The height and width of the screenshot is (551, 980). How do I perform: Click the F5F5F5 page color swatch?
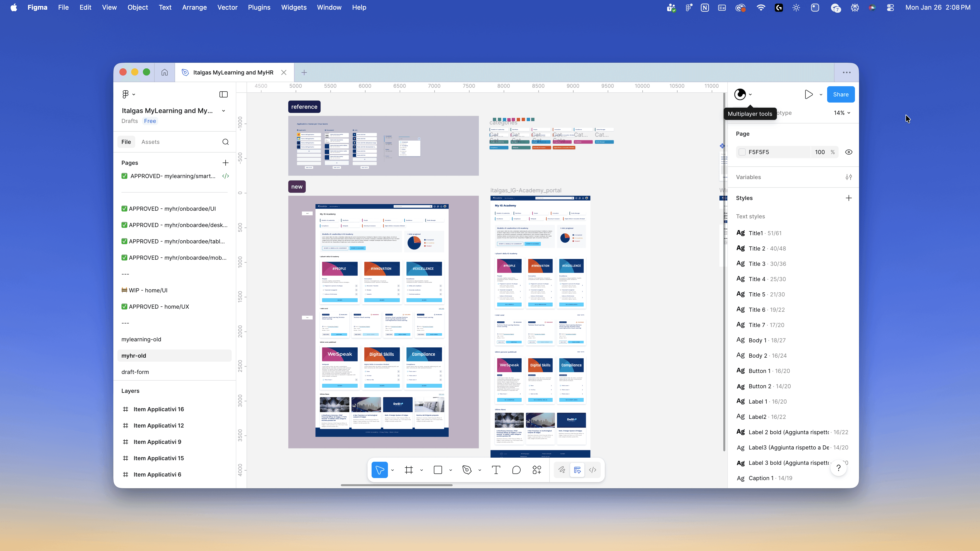(742, 152)
